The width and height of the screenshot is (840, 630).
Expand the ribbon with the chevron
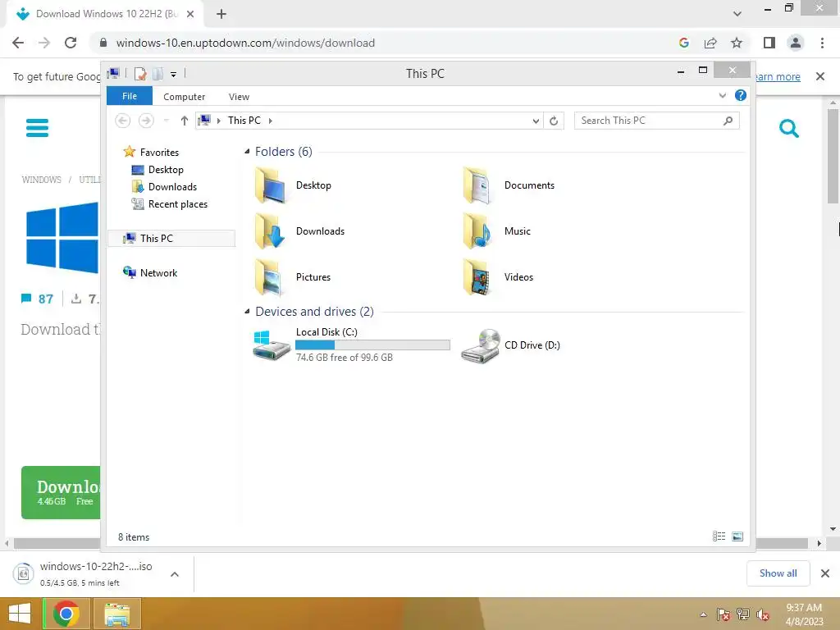pos(722,95)
